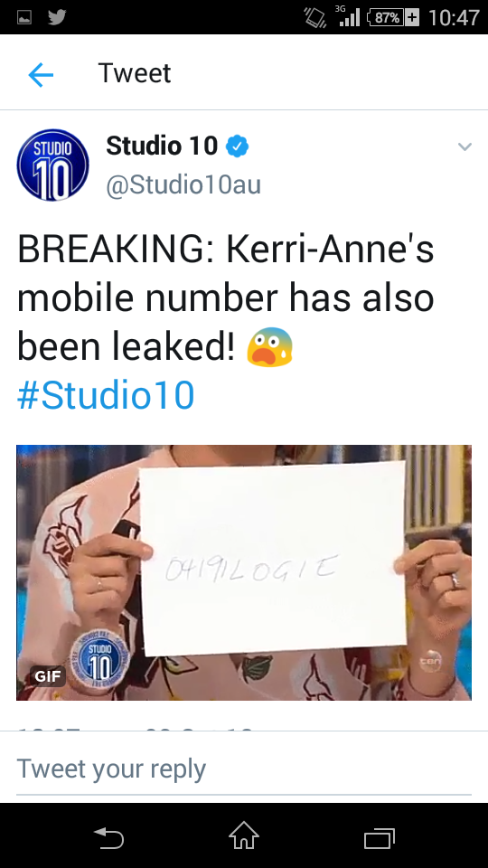Tap the Twitter notification icon in status bar
This screenshot has height=868, width=488.
pos(57,17)
